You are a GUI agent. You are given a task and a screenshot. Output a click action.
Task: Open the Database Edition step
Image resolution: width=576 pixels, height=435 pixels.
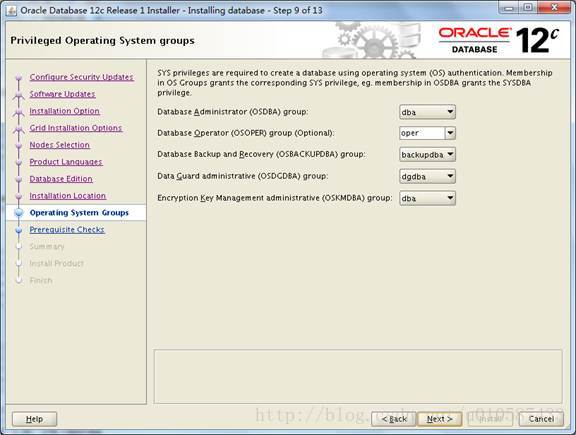pos(61,179)
